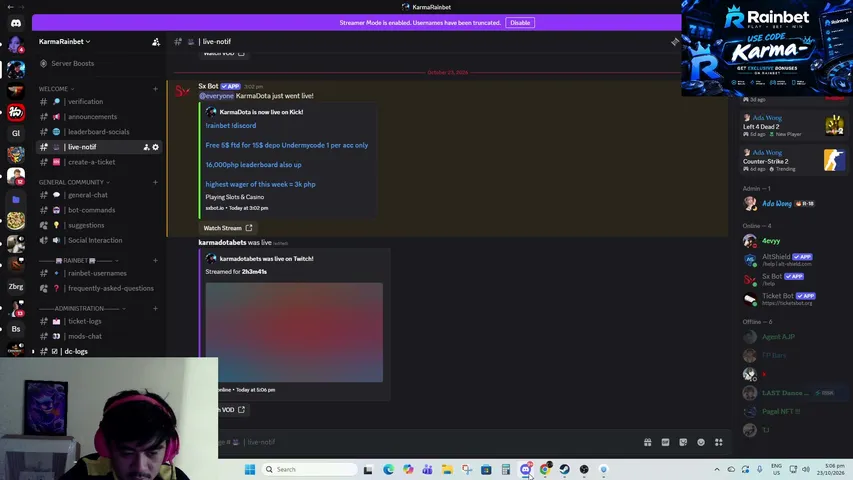This screenshot has height=480, width=853.
Task: Open Google Chrome from the Windows taskbar
Action: click(545, 469)
